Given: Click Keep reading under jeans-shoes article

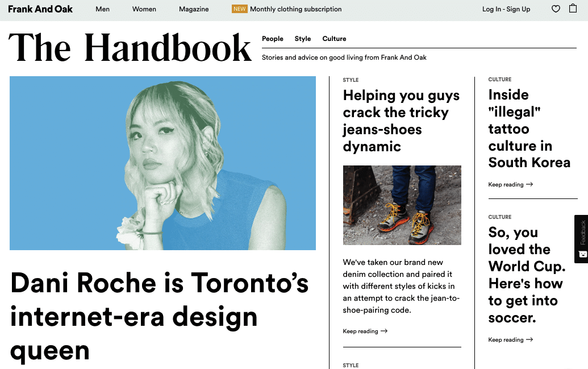Looking at the screenshot, I should (x=360, y=331).
